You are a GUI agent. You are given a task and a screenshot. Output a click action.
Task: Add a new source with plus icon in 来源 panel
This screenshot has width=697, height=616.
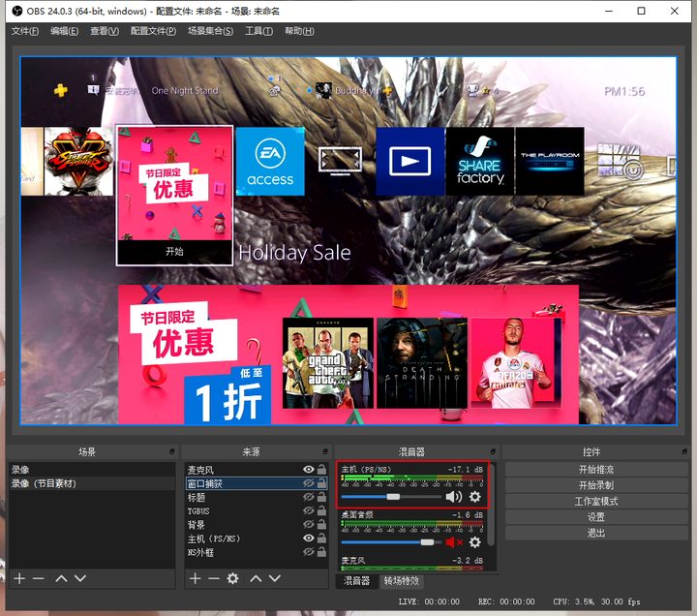(196, 578)
